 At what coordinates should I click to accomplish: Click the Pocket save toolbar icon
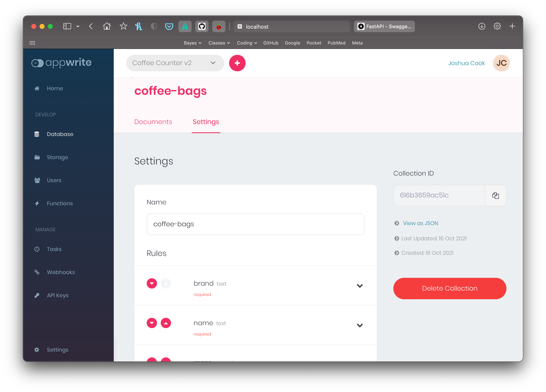[169, 27]
